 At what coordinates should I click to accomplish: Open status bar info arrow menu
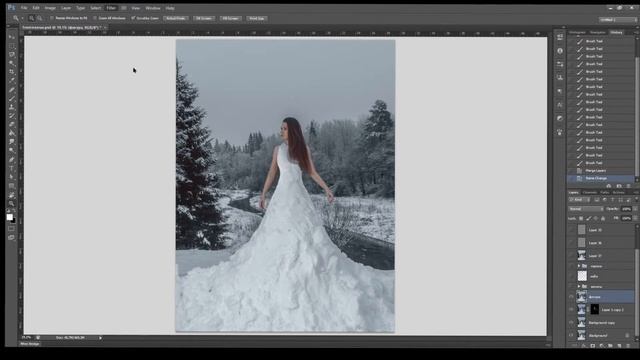point(100,338)
